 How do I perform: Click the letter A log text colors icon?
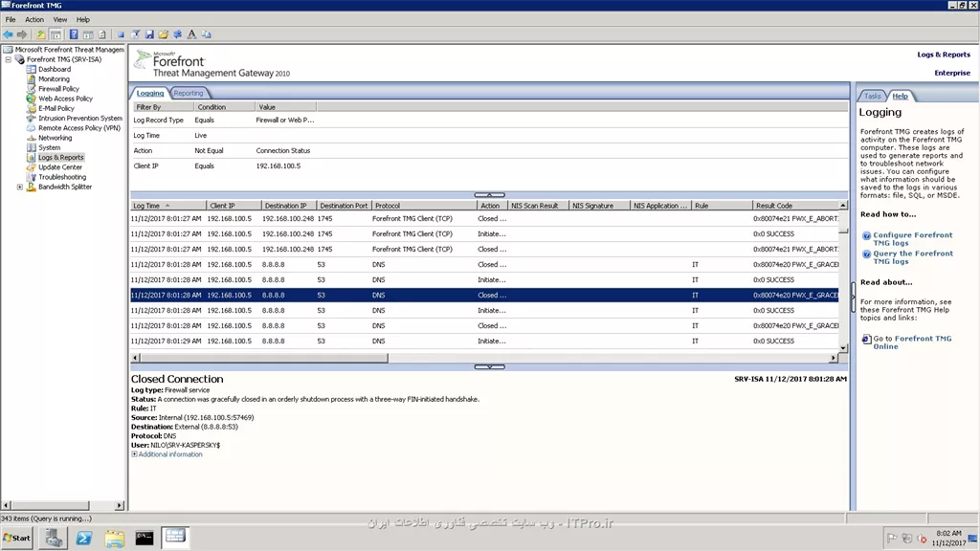point(191,34)
